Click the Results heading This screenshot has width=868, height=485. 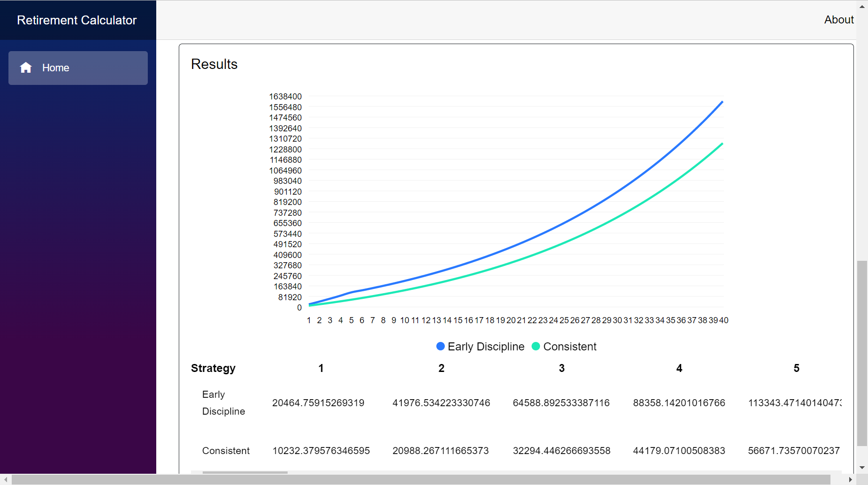tap(214, 64)
